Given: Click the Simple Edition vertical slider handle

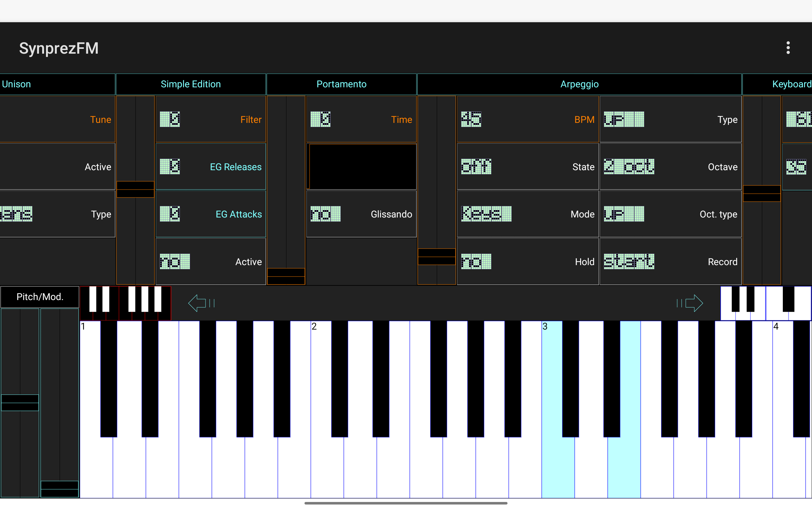Looking at the screenshot, I should [x=135, y=190].
